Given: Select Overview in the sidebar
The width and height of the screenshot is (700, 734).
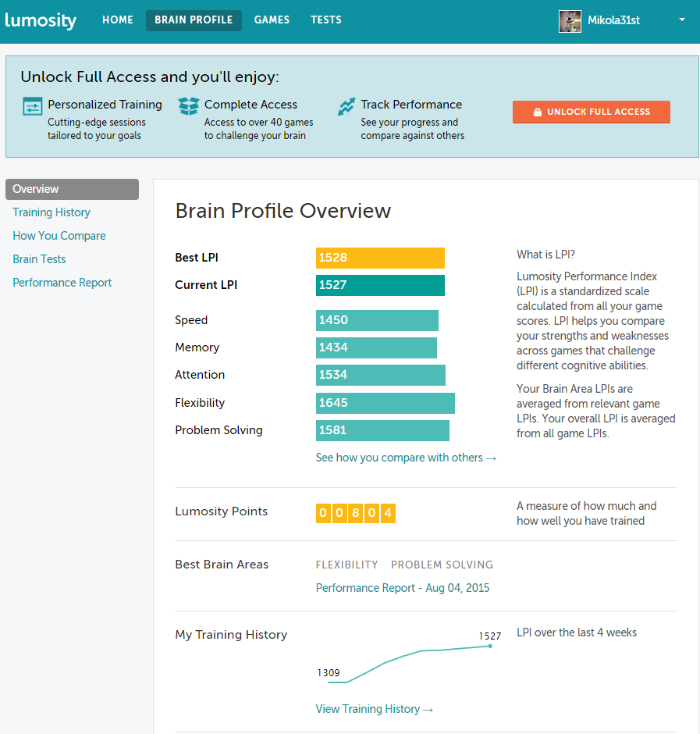Looking at the screenshot, I should 72,189.
